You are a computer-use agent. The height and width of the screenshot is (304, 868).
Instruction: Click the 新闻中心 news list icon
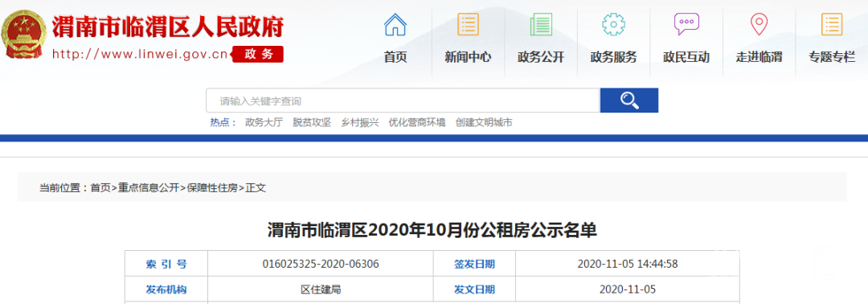coord(468,24)
